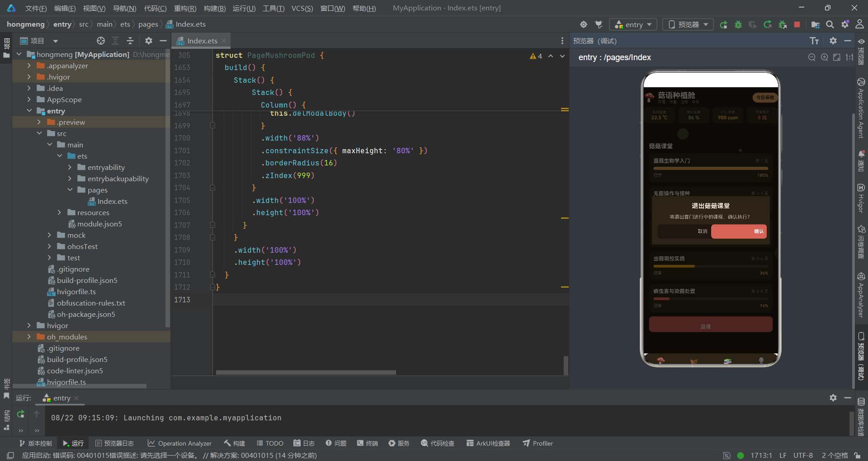Expand the .hvigor folder

pyautogui.click(x=29, y=77)
